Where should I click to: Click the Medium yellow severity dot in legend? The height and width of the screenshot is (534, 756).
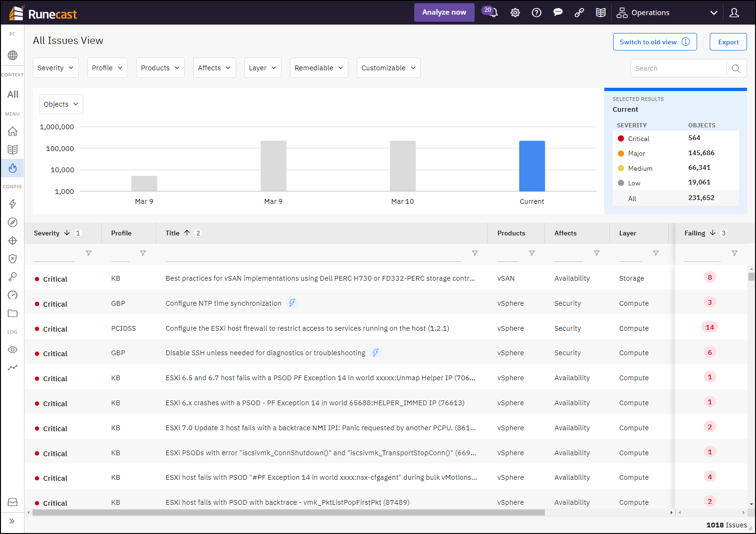click(x=621, y=168)
